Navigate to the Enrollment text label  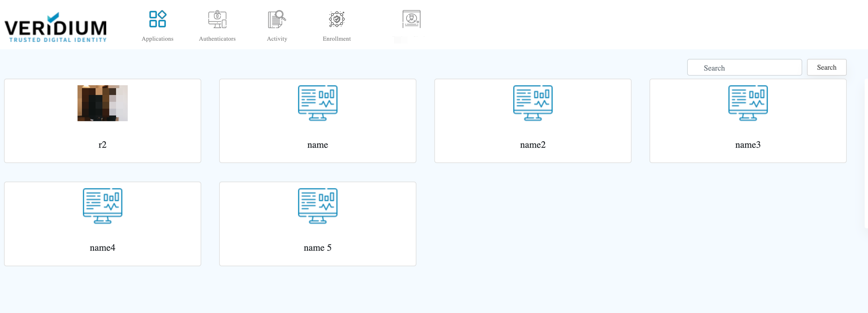(x=337, y=39)
